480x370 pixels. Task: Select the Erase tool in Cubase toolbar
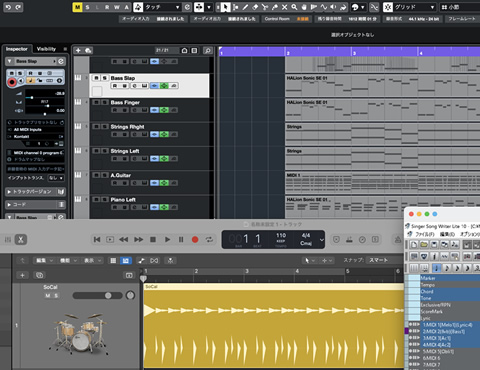pyautogui.click(x=255, y=7)
